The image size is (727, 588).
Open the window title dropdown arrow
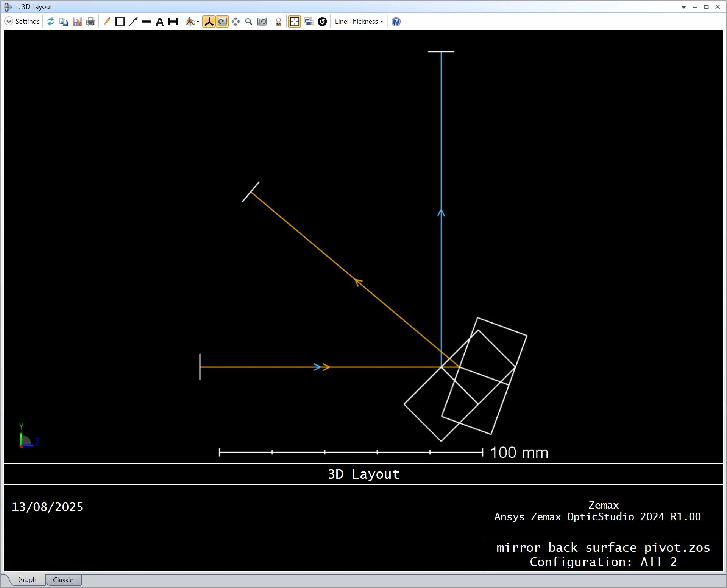click(683, 7)
